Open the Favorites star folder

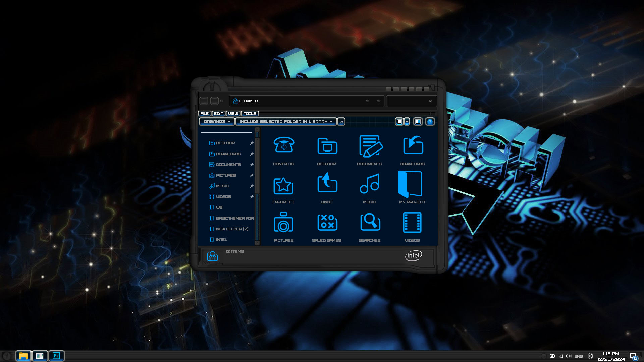283,186
